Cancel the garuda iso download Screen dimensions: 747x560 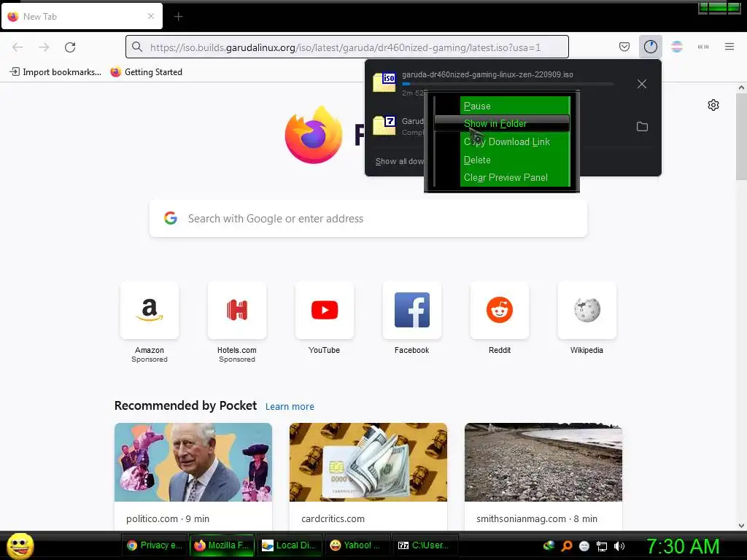[x=642, y=84]
